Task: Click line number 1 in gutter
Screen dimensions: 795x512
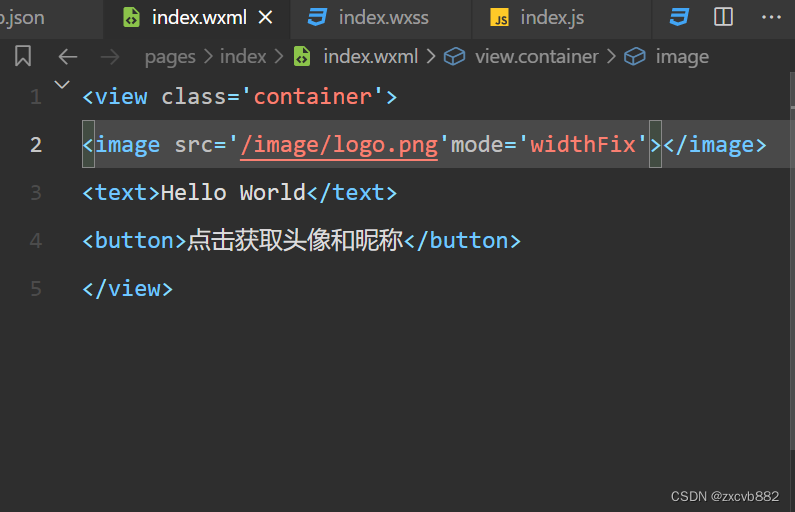Action: coord(35,97)
